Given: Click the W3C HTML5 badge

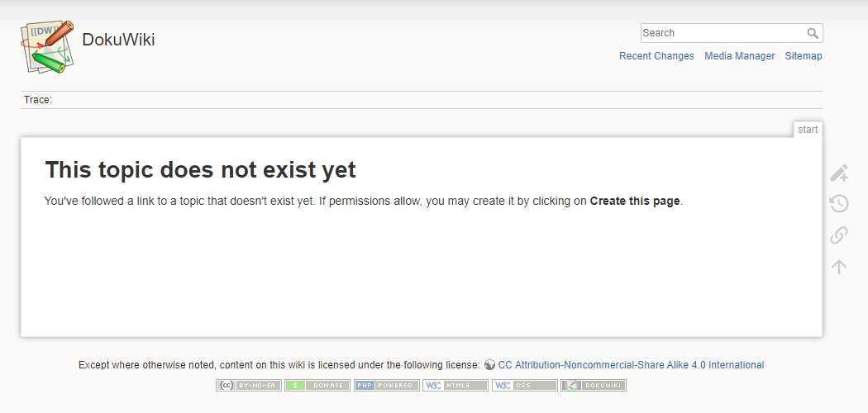Looking at the screenshot, I should (x=455, y=386).
